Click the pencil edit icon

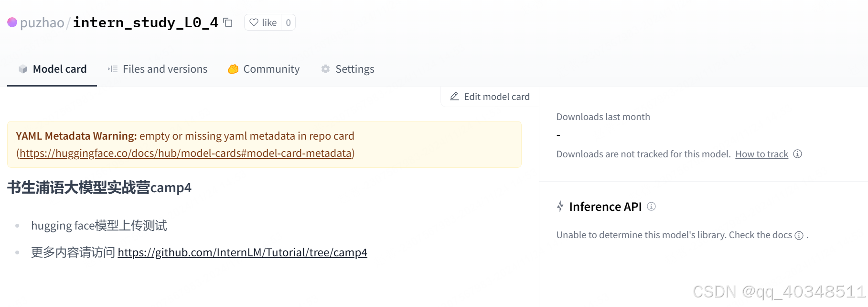tap(454, 97)
